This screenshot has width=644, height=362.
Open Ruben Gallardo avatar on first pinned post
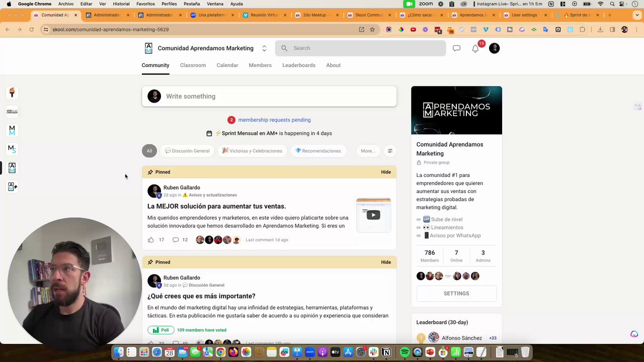tap(154, 191)
